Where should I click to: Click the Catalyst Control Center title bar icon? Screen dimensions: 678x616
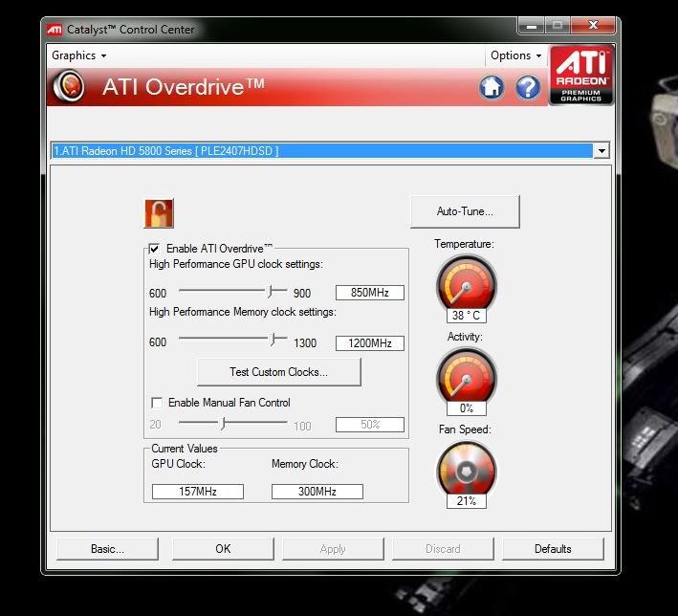click(55, 30)
